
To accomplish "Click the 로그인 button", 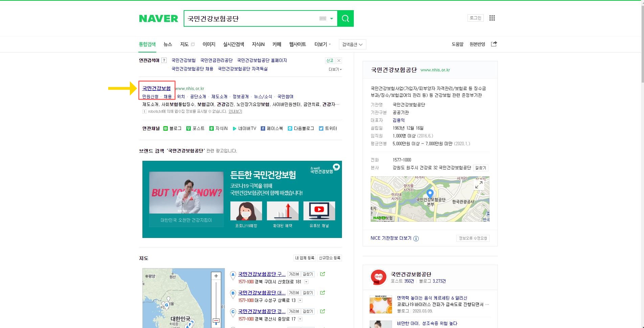I will pyautogui.click(x=475, y=18).
